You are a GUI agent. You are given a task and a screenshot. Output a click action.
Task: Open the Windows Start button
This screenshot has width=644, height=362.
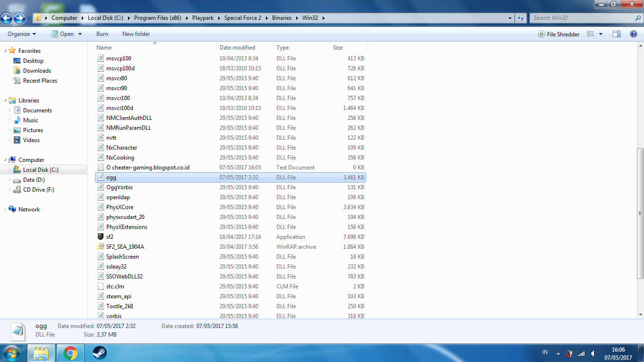[11, 353]
